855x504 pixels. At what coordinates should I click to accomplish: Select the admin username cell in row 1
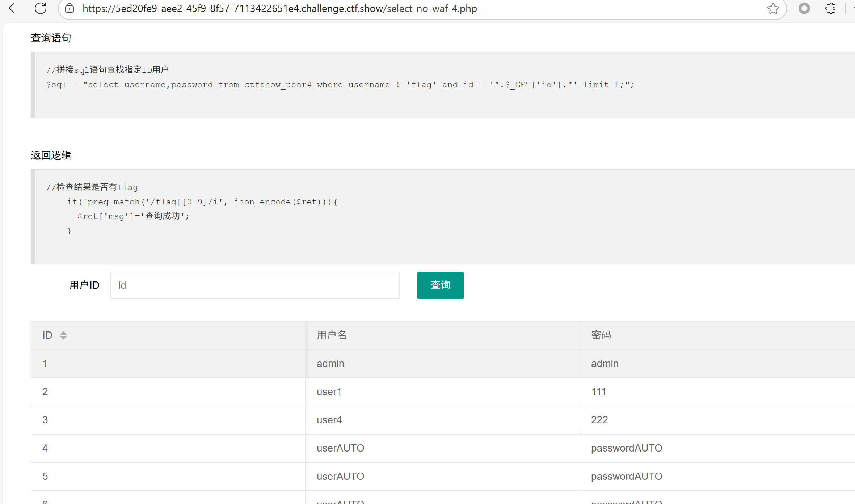330,363
